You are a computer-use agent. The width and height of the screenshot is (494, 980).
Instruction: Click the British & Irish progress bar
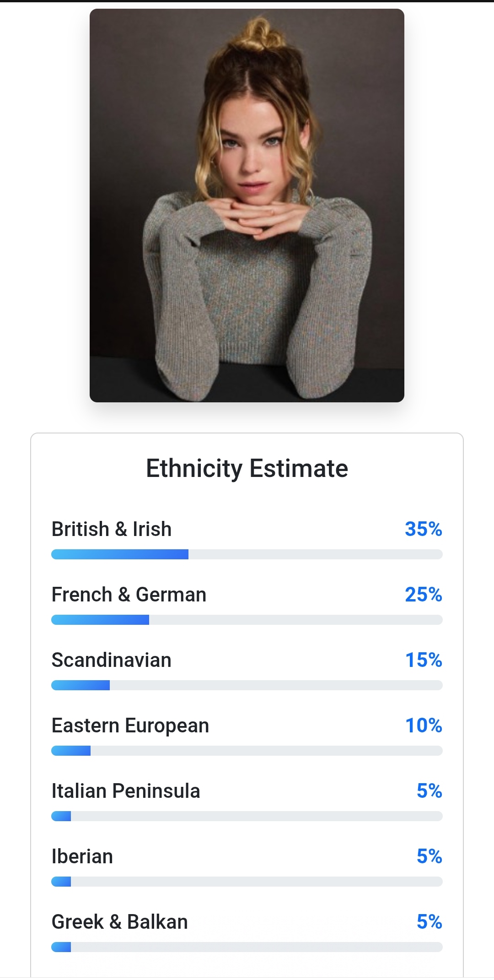[x=247, y=554]
